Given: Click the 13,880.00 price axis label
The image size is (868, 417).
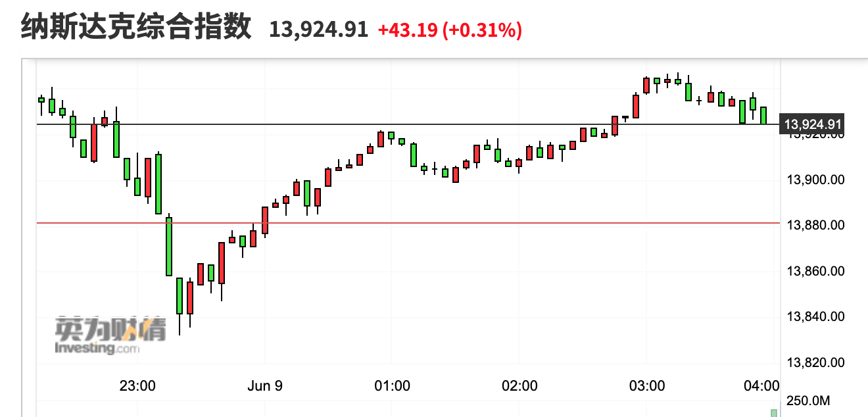Looking at the screenshot, I should 815,225.
